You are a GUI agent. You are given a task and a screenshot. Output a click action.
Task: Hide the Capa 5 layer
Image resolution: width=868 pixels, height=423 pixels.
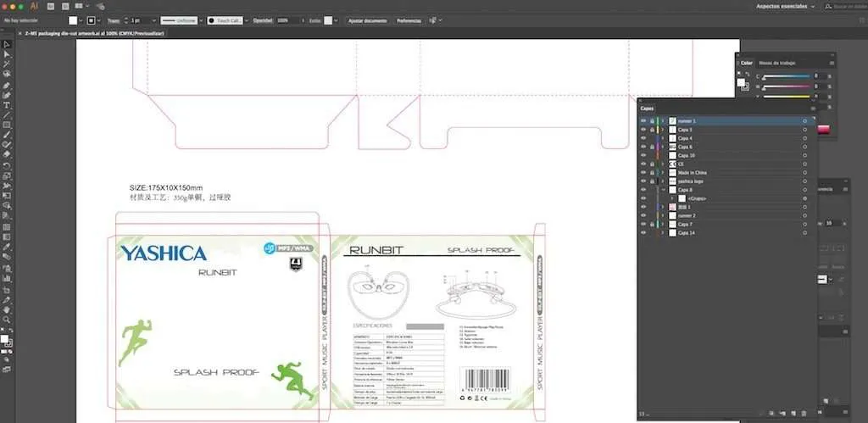coord(643,130)
